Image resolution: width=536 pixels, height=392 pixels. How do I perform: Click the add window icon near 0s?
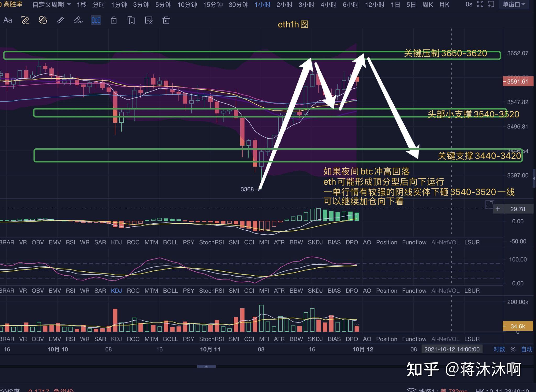tap(491, 4)
